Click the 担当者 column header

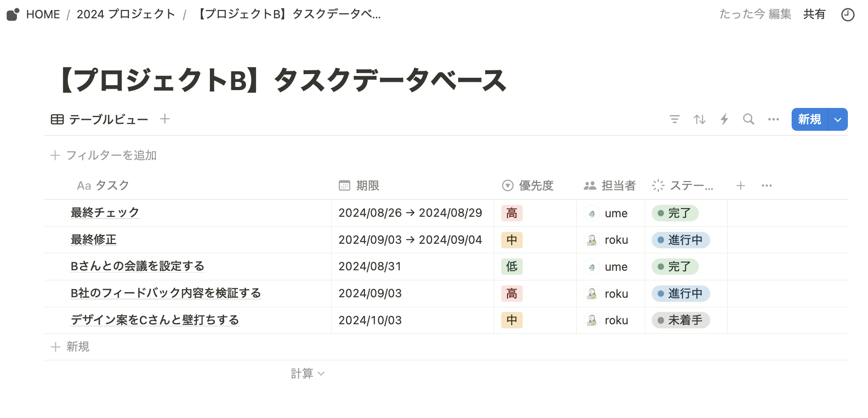(610, 185)
